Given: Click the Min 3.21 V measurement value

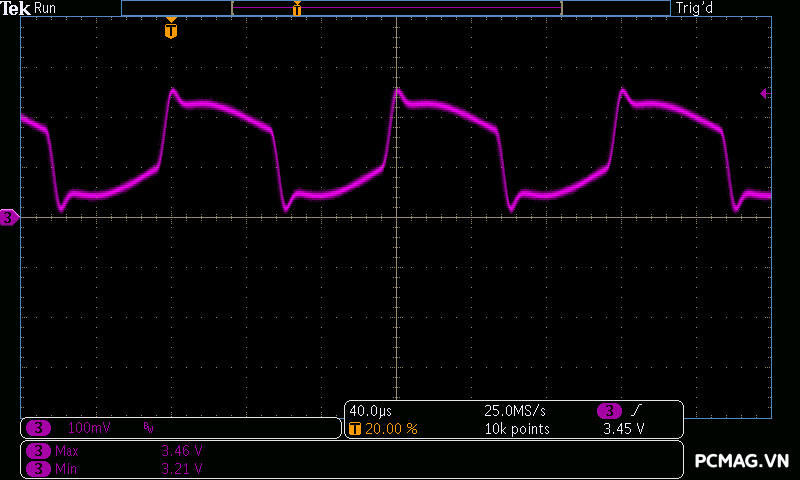Looking at the screenshot, I should (182, 468).
